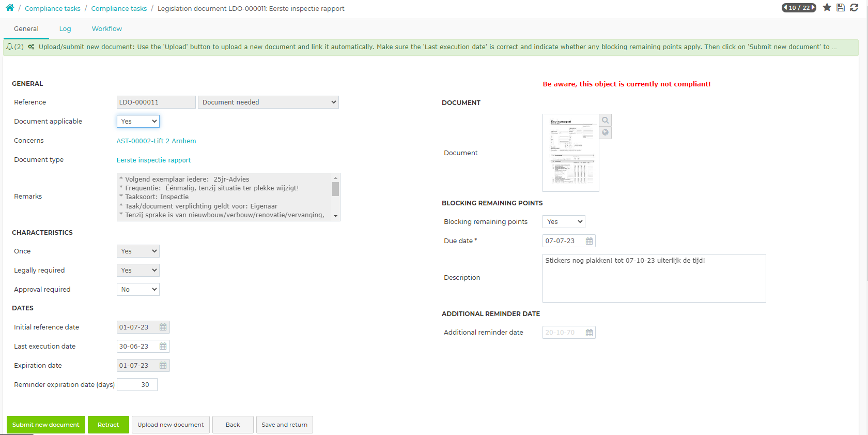Click Reference field LDO-000011
The image size is (868, 435).
(x=156, y=102)
